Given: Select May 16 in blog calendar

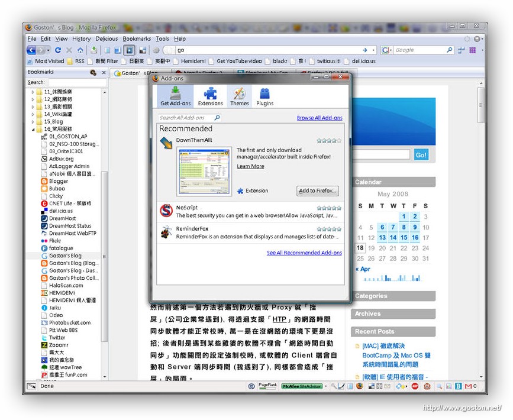Looking at the screenshot, I should point(415,237).
